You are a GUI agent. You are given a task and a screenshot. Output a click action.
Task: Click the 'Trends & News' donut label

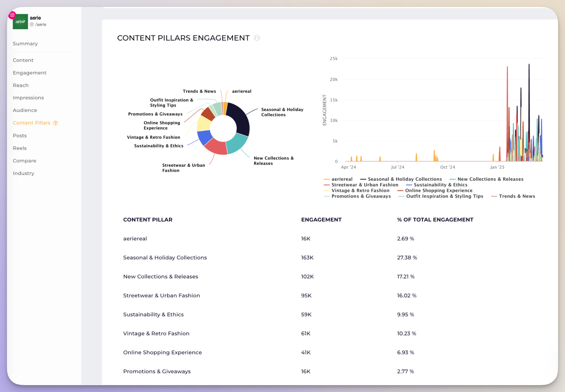(x=199, y=91)
